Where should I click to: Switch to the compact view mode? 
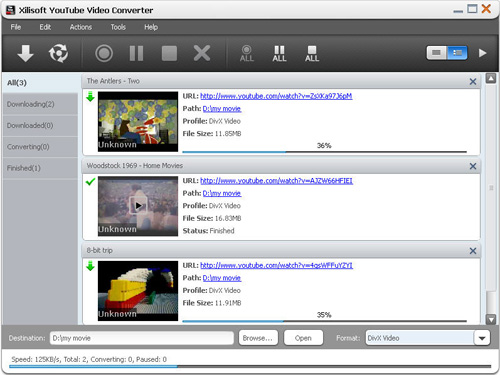(437, 53)
